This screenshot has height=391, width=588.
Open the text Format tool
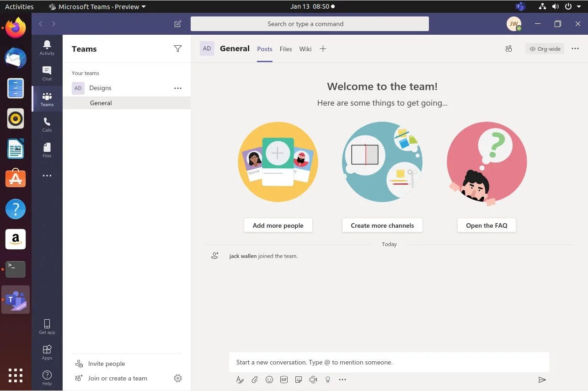(x=240, y=380)
